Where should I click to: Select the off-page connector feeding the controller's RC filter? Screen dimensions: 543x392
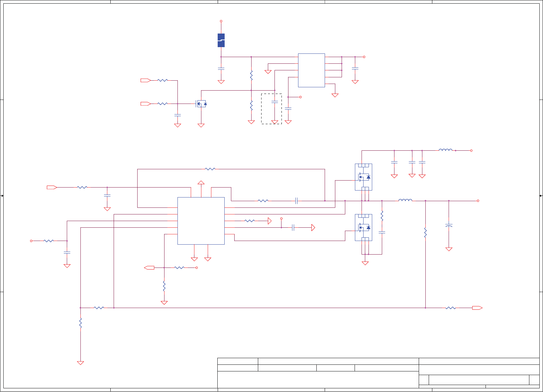point(52,188)
